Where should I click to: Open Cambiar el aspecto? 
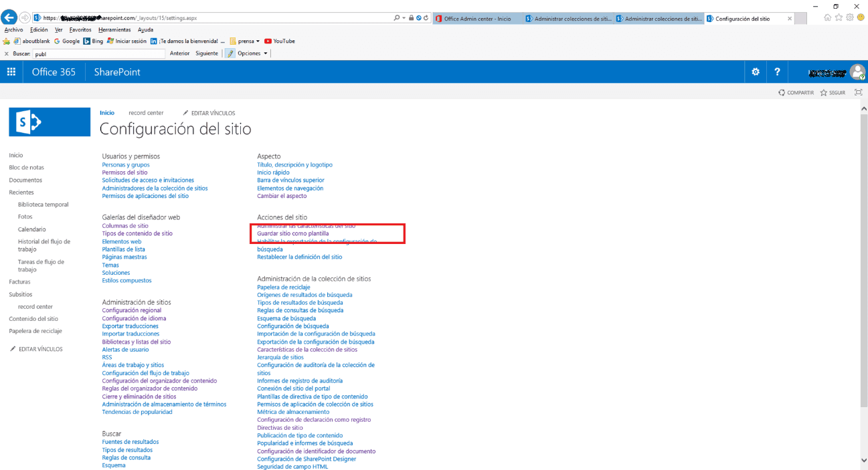point(282,196)
